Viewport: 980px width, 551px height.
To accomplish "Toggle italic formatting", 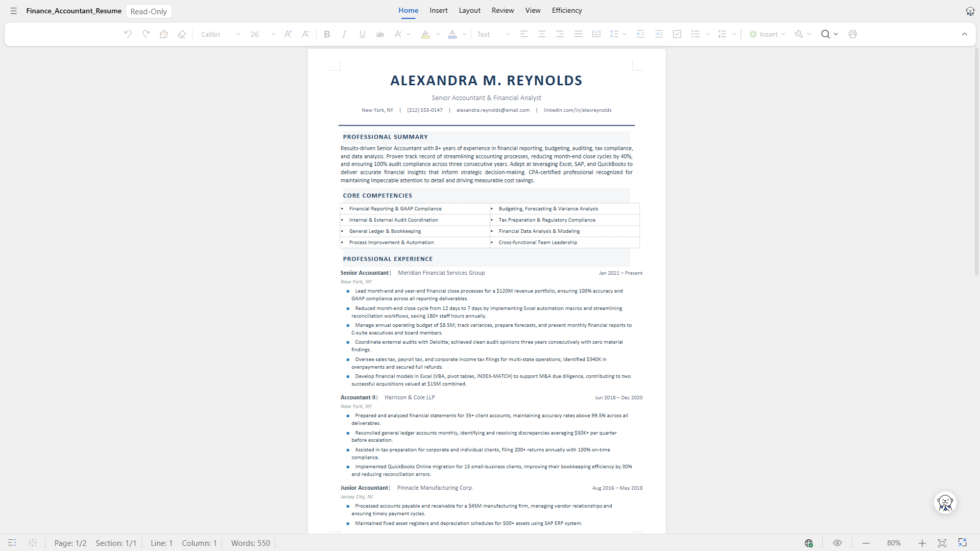I will click(344, 34).
